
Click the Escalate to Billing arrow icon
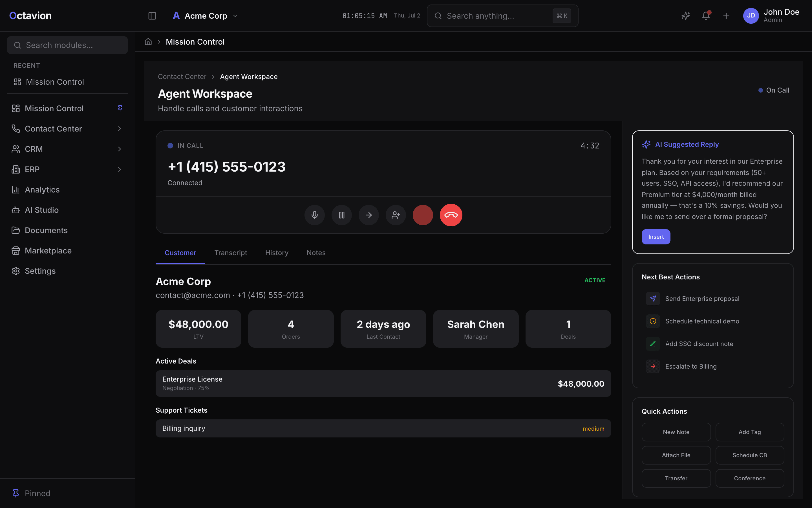point(653,366)
